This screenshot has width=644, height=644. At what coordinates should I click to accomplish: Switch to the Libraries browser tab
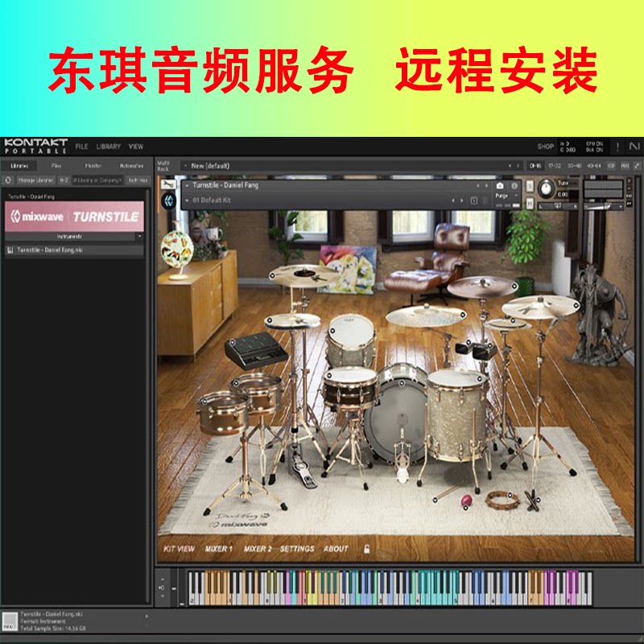[x=19, y=166]
